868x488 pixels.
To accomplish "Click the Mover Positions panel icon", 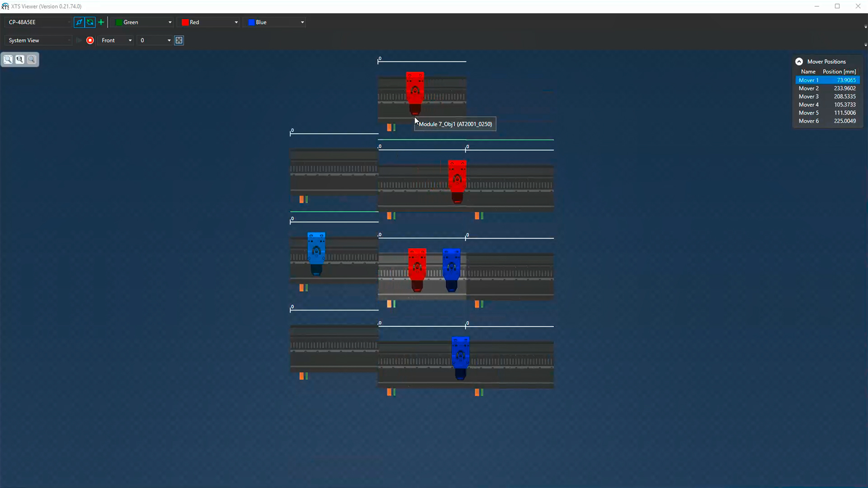I will pyautogui.click(x=798, y=61).
